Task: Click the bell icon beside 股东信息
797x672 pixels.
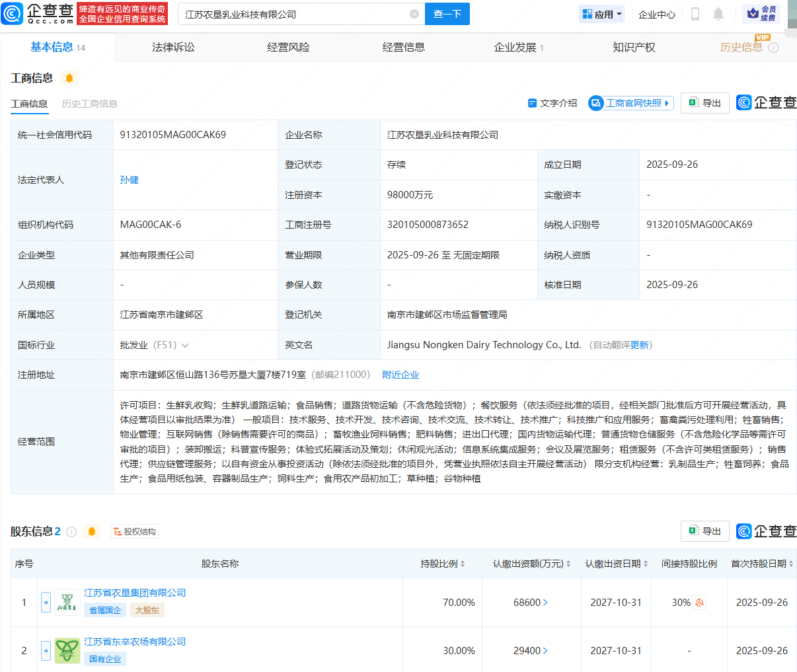Action: click(92, 531)
